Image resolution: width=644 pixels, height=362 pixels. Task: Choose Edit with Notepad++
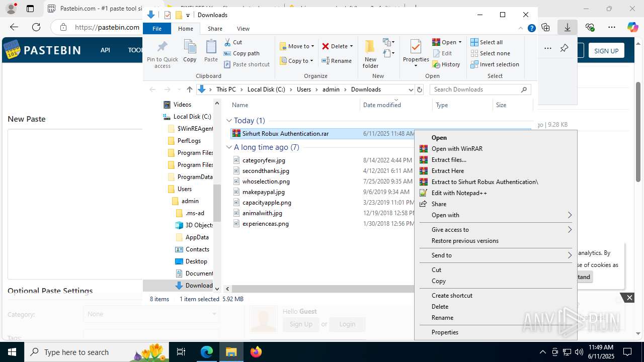(x=496, y=193)
